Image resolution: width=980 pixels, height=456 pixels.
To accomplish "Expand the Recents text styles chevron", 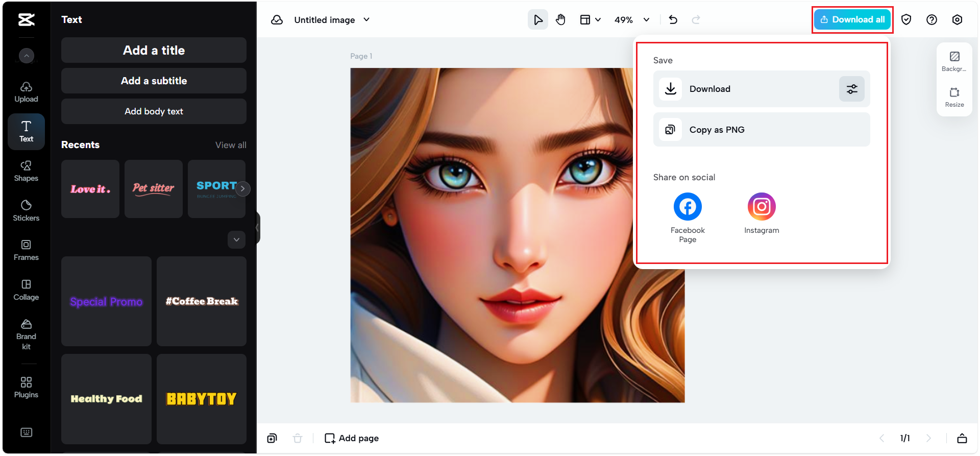I will (x=236, y=239).
